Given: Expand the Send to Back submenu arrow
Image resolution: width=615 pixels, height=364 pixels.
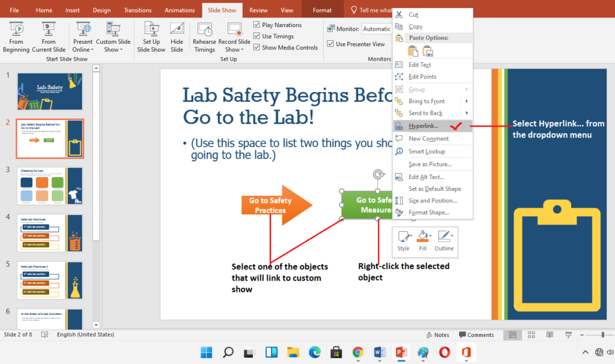Looking at the screenshot, I should tap(467, 113).
